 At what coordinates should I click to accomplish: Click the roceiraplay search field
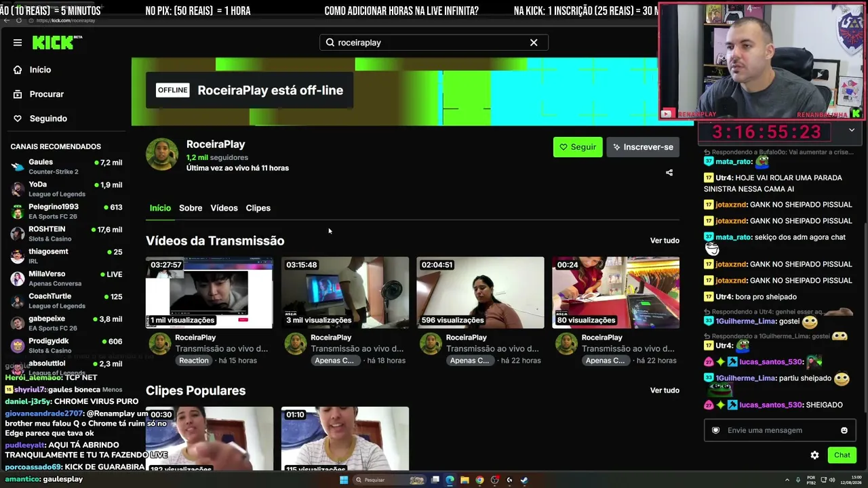pos(433,43)
